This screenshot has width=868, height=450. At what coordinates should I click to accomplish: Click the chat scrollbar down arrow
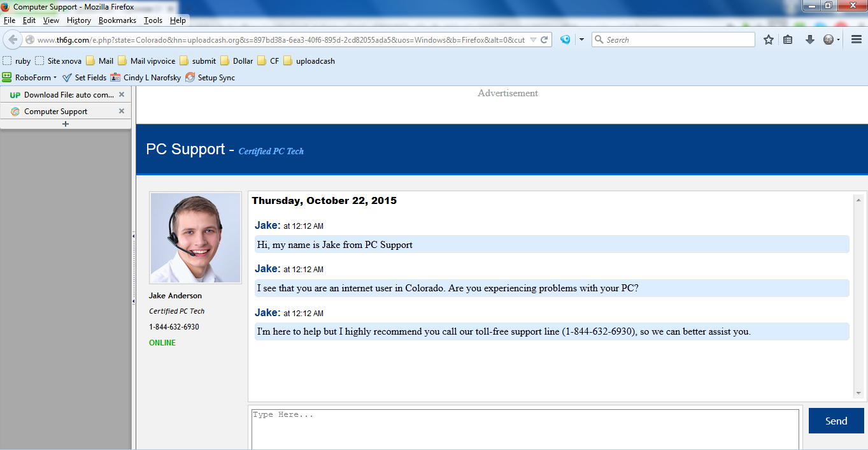[x=858, y=394]
